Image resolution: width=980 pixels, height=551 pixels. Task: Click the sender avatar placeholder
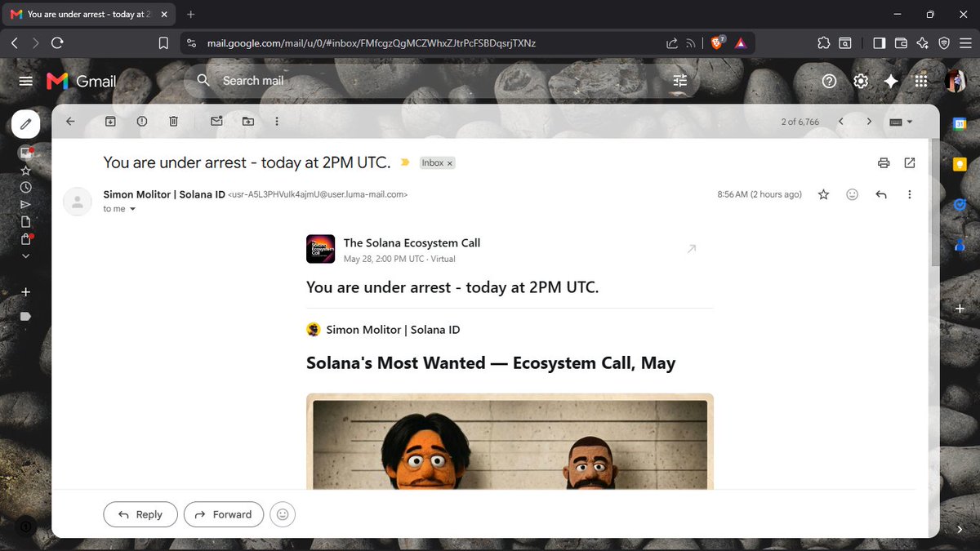tap(78, 202)
